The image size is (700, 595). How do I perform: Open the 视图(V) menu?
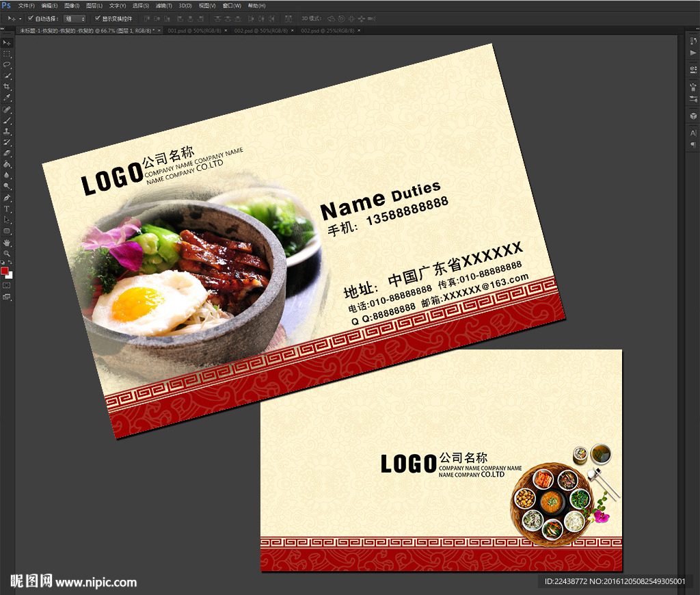[207, 5]
